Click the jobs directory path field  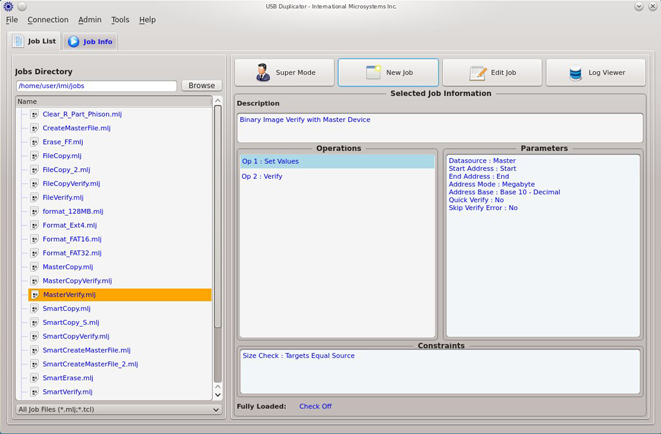tap(97, 86)
